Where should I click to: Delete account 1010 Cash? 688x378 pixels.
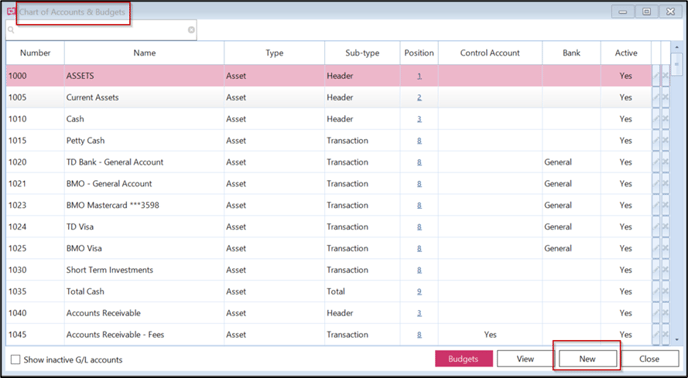[x=665, y=119]
